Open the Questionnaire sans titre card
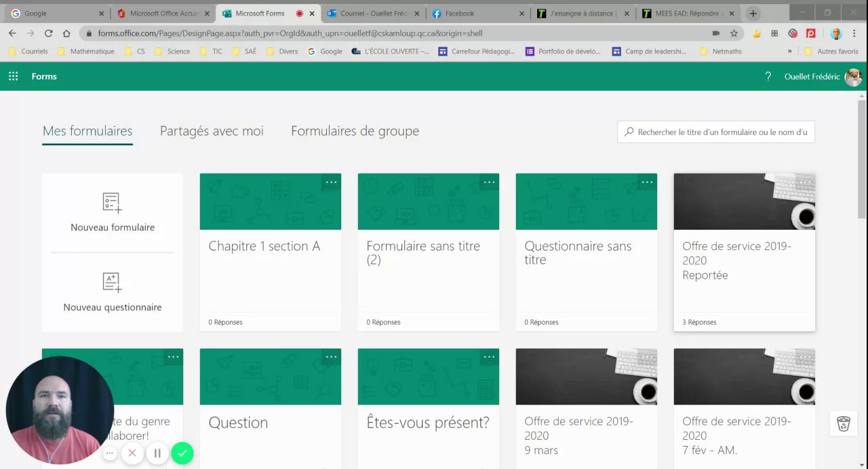This screenshot has height=469, width=868. [x=587, y=252]
